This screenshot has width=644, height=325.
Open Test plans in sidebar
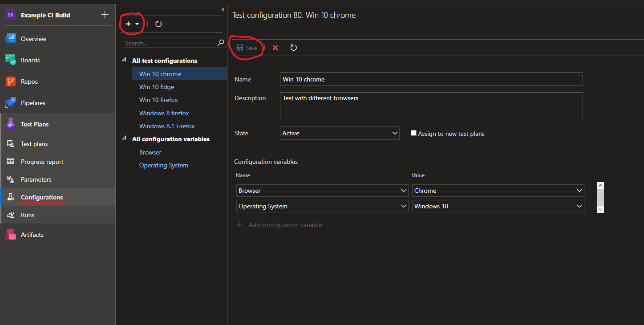(x=34, y=144)
